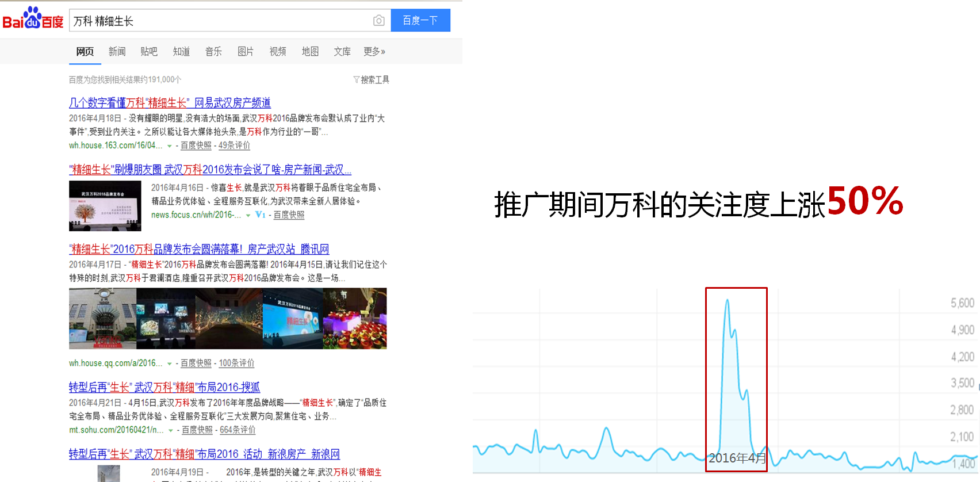Viewport: 980px width, 482px height.
Task: Click the 百度一下 search button
Action: 420,21
